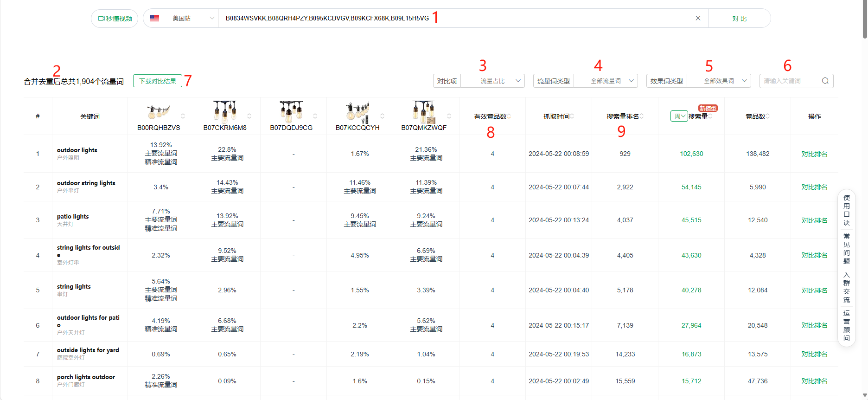Click the search magnifier icon in keyword field
The image size is (868, 400).
[825, 81]
